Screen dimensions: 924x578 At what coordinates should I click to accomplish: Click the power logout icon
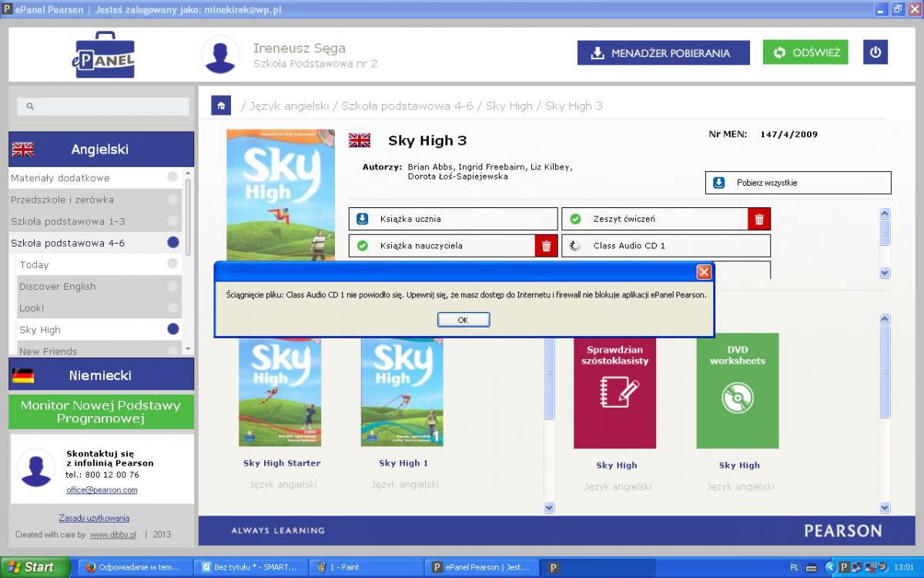coord(875,52)
